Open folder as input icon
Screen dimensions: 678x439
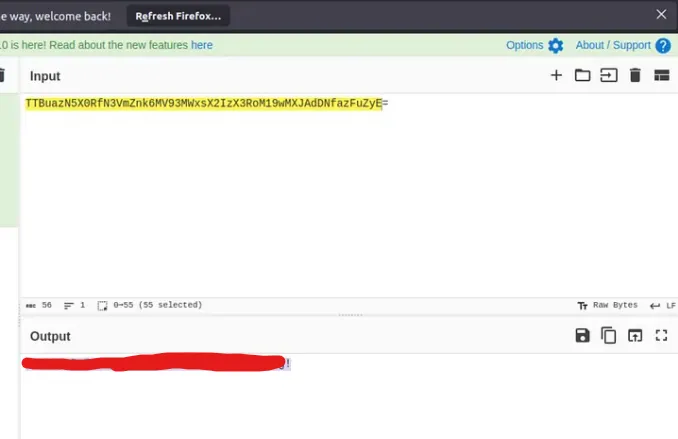tap(582, 76)
